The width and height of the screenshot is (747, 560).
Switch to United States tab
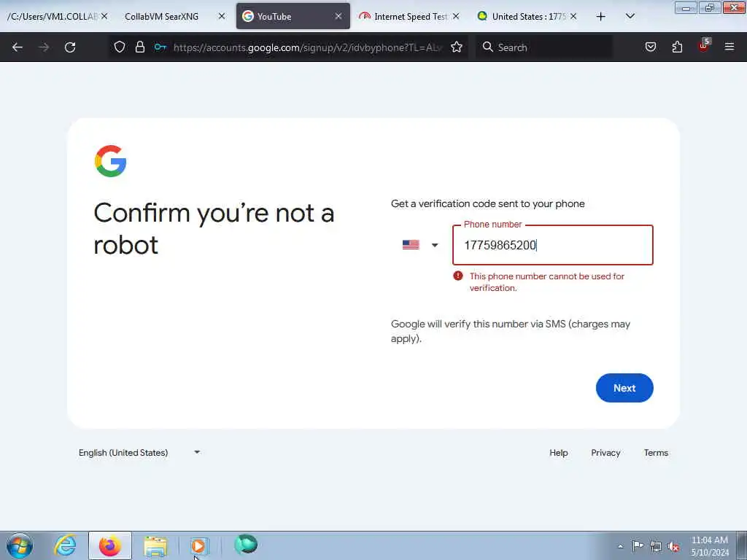529,17
